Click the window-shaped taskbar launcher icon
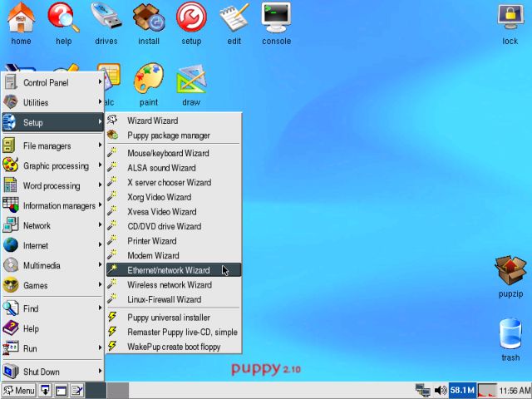532x399 pixels. tap(61, 391)
